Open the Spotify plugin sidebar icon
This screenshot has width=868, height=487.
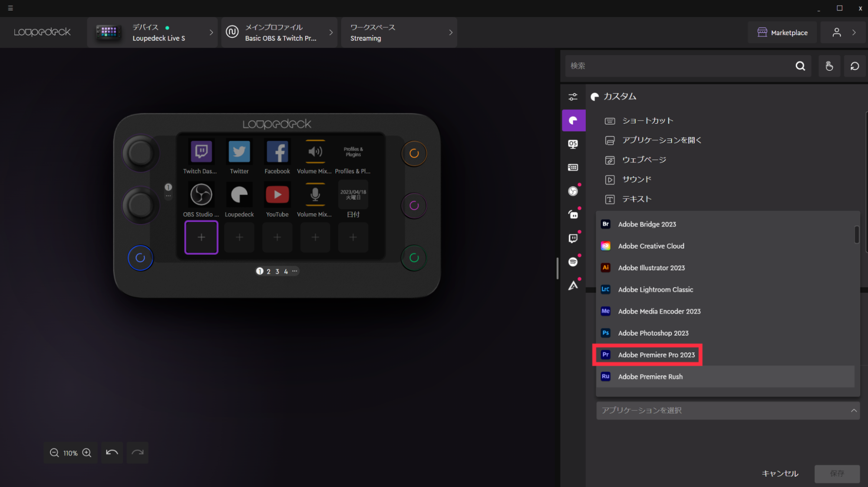[x=573, y=262]
